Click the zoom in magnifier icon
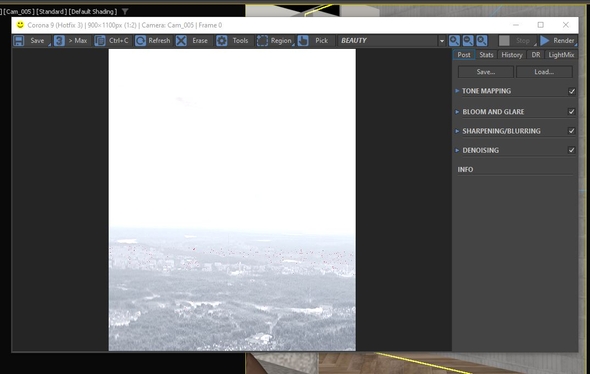This screenshot has width=590, height=374. [x=454, y=41]
